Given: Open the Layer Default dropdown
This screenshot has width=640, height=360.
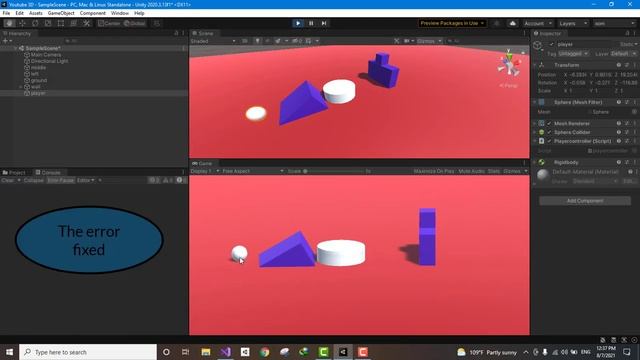Looking at the screenshot, I should click(x=623, y=54).
